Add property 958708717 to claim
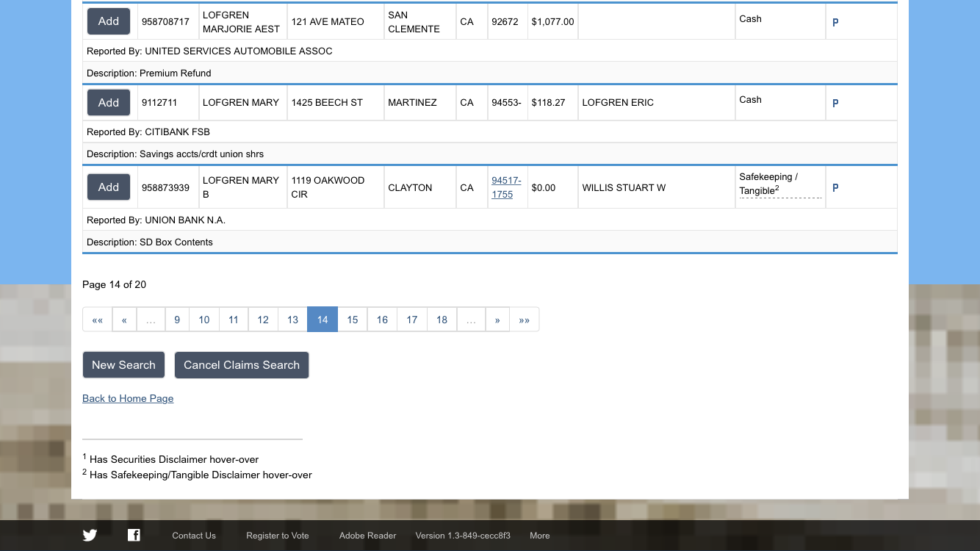The height and width of the screenshot is (551, 980). pos(109,21)
